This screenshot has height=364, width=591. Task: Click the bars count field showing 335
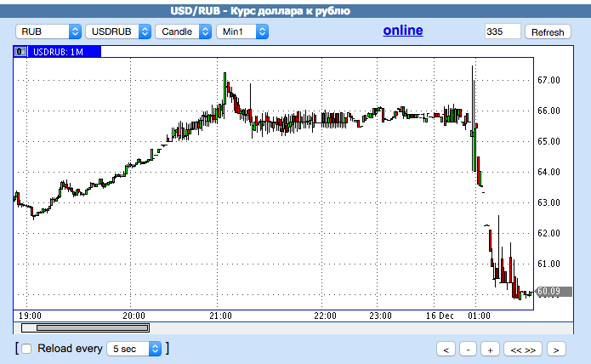click(503, 31)
